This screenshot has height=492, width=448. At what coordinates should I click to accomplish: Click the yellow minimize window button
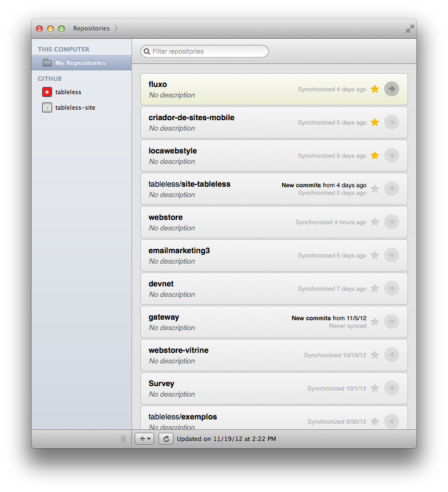50,29
